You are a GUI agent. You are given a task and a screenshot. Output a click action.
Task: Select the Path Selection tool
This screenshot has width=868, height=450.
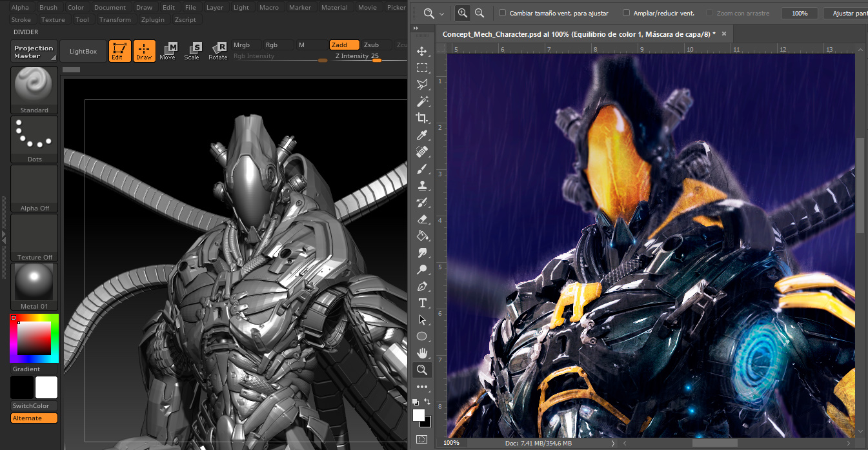pos(422,320)
